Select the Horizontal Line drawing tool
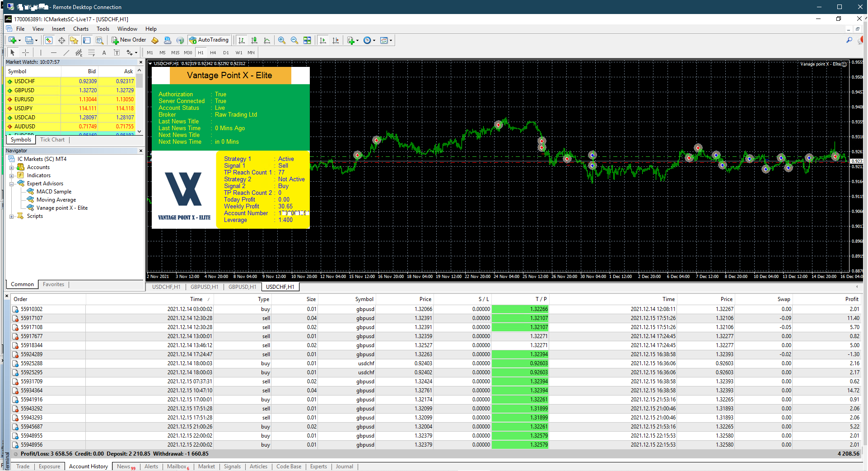 pyautogui.click(x=53, y=52)
